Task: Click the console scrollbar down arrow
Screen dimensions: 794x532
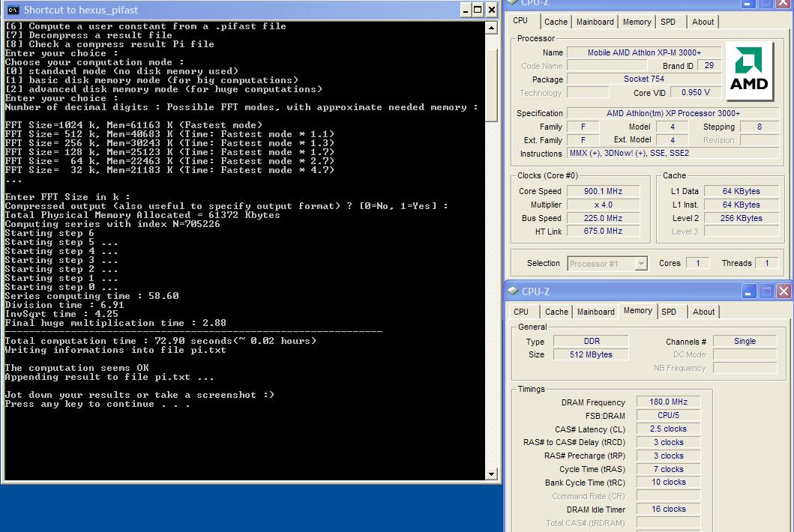Action: (491, 474)
